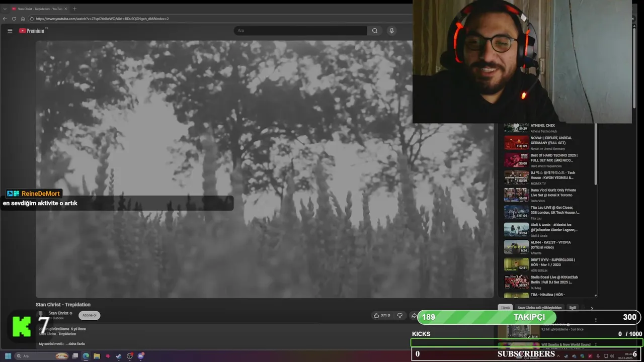Click the playing video frame
The width and height of the screenshot is (644, 362).
265,169
